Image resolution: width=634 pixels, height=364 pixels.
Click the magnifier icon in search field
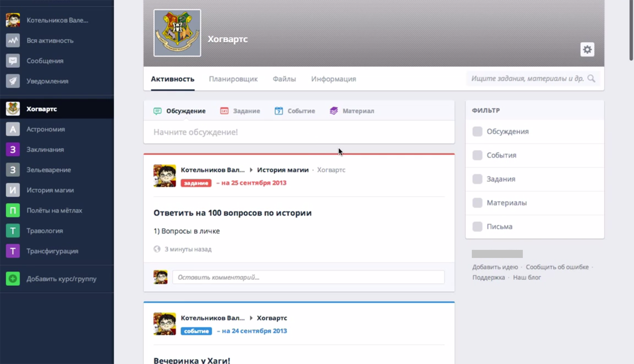click(x=591, y=79)
